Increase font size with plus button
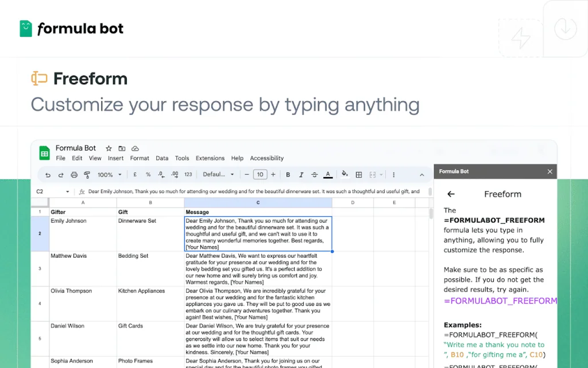This screenshot has height=368, width=588. point(273,175)
